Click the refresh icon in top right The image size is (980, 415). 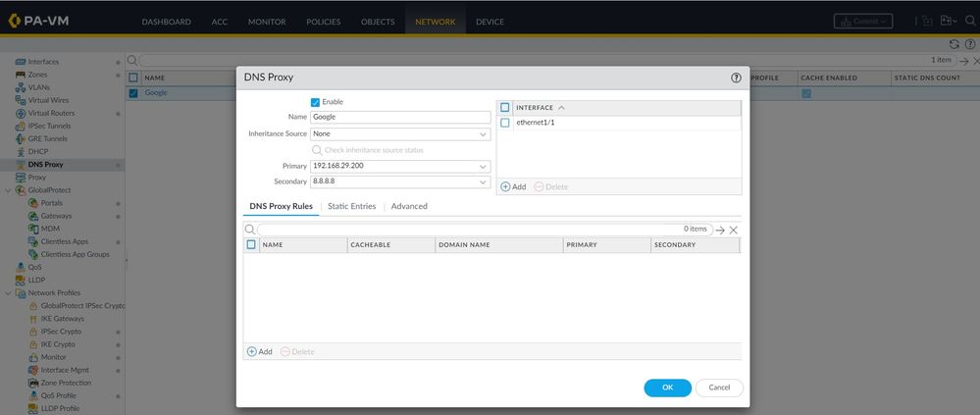[x=954, y=44]
